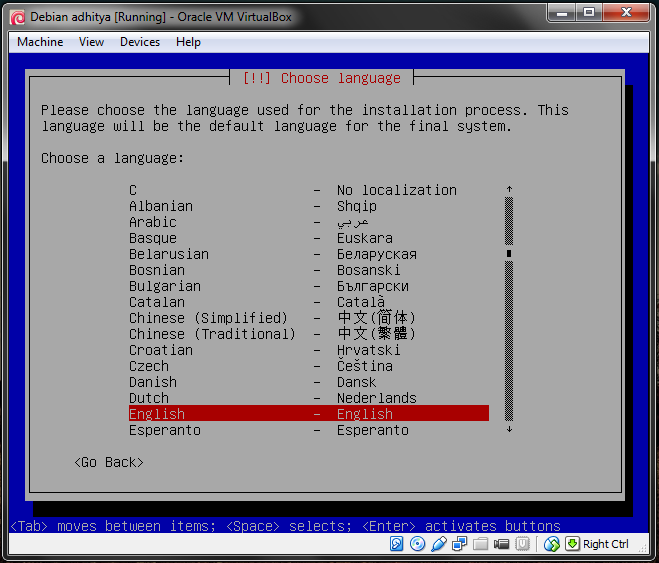Click the mouse integration status icon

tap(552, 544)
